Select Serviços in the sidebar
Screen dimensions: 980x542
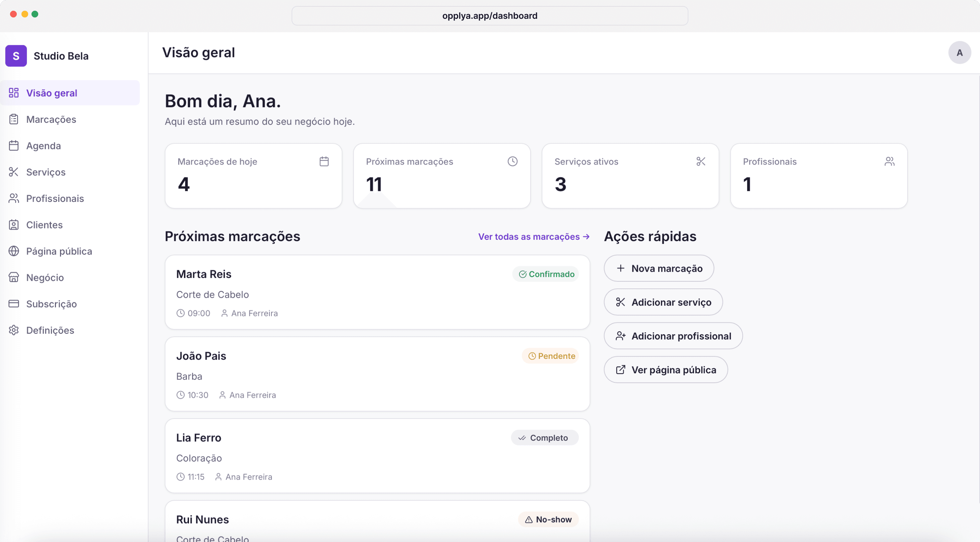pyautogui.click(x=70, y=172)
